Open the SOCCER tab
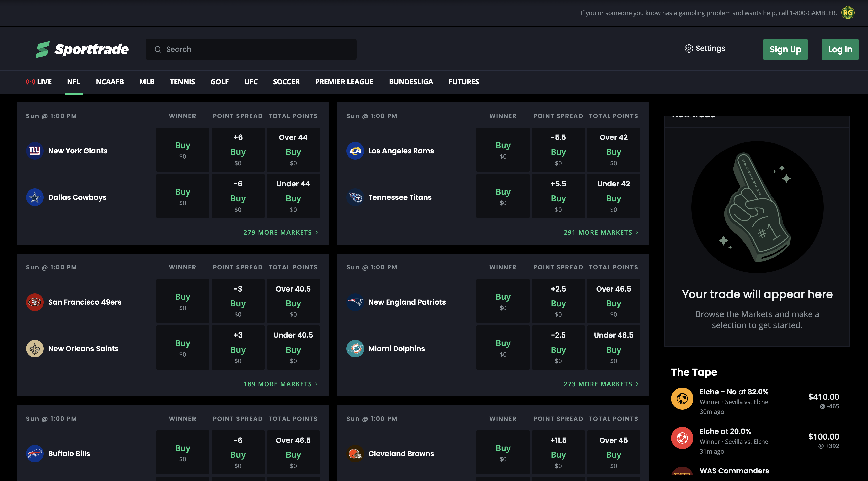The image size is (868, 481). (x=286, y=82)
